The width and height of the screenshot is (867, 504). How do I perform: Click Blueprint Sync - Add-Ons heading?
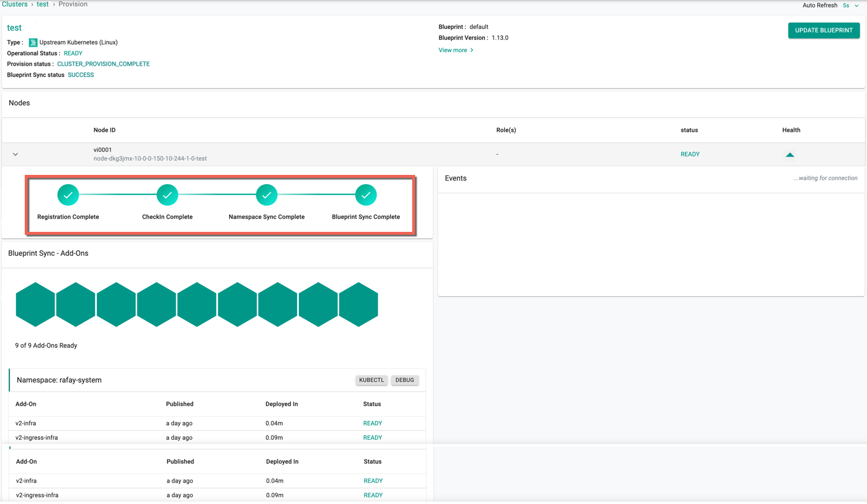point(48,253)
